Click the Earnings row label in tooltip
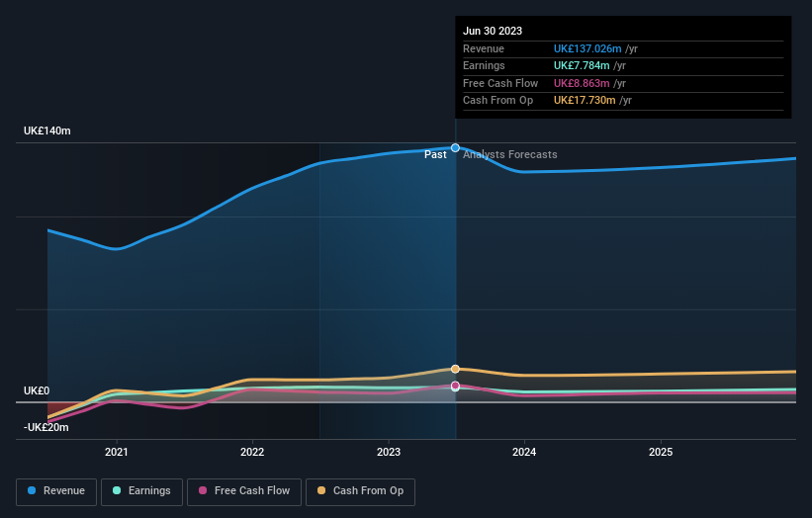The height and width of the screenshot is (518, 812). (484, 65)
